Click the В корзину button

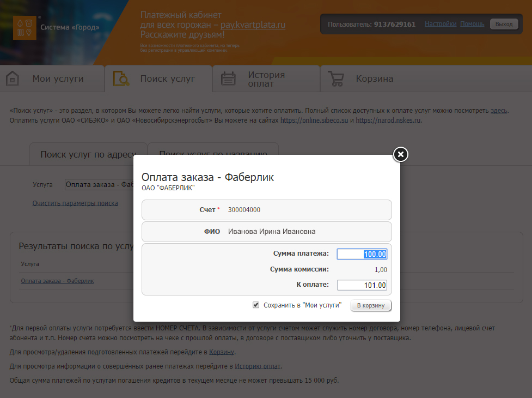tap(371, 305)
